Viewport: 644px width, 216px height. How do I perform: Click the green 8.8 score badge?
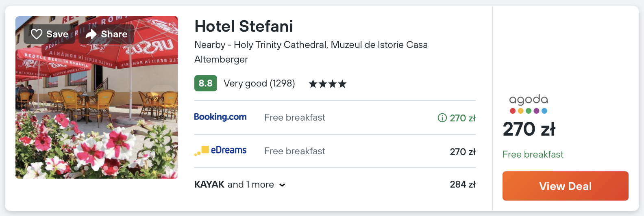pyautogui.click(x=205, y=83)
